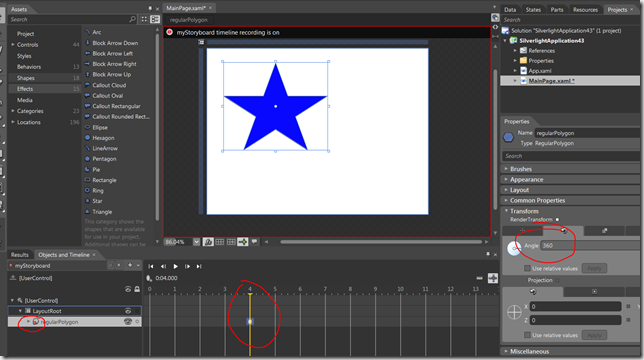Open the Translate transform tab
This screenshot has width=644, height=360.
[x=522, y=231]
